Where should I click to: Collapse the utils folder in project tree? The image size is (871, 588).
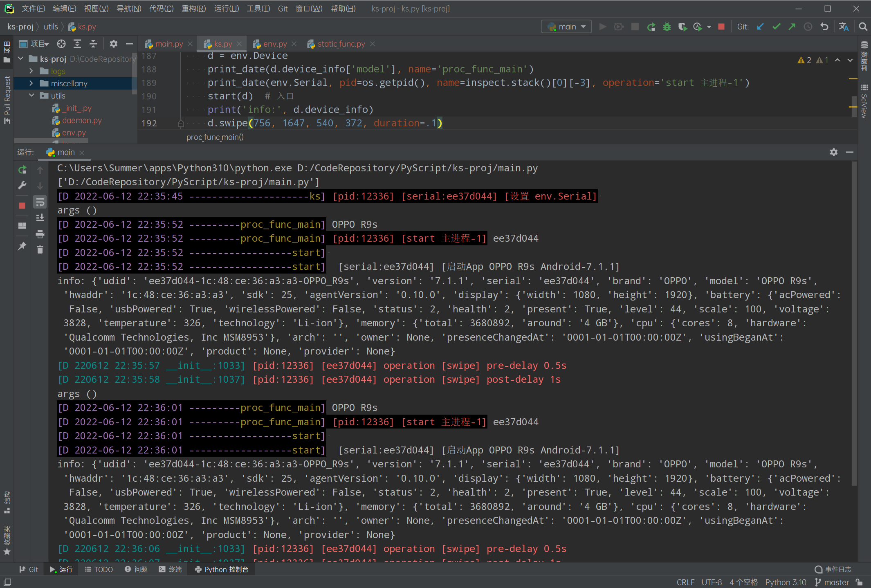point(32,95)
